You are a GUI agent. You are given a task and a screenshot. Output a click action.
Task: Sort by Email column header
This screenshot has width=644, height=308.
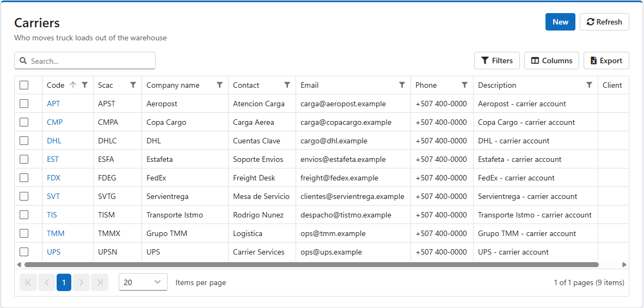click(309, 85)
